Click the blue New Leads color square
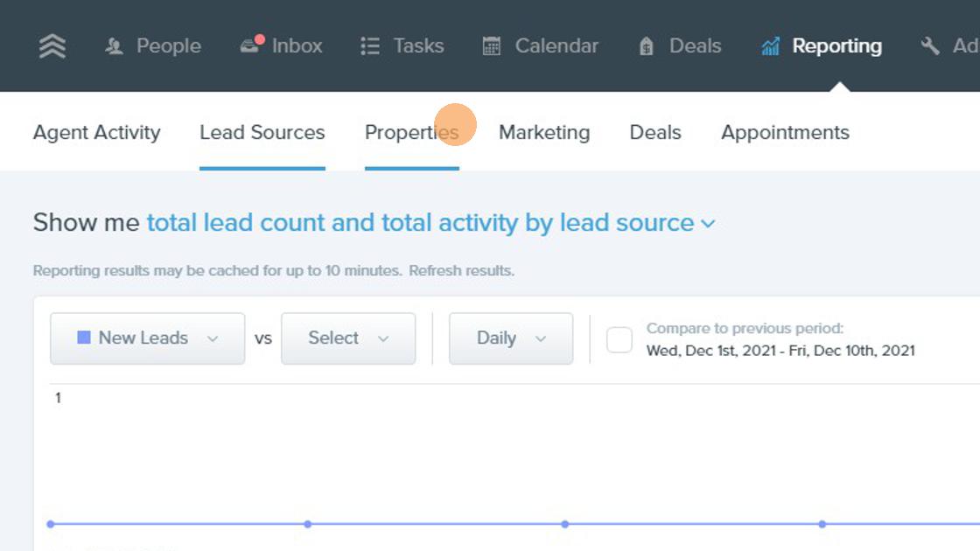The height and width of the screenshot is (551, 980). 84,338
